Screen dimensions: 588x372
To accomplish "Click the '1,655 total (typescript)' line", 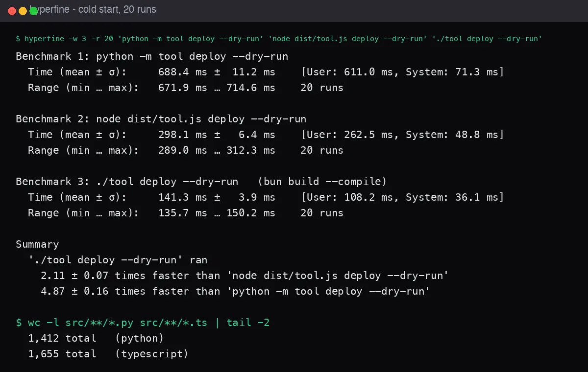I will [108, 354].
